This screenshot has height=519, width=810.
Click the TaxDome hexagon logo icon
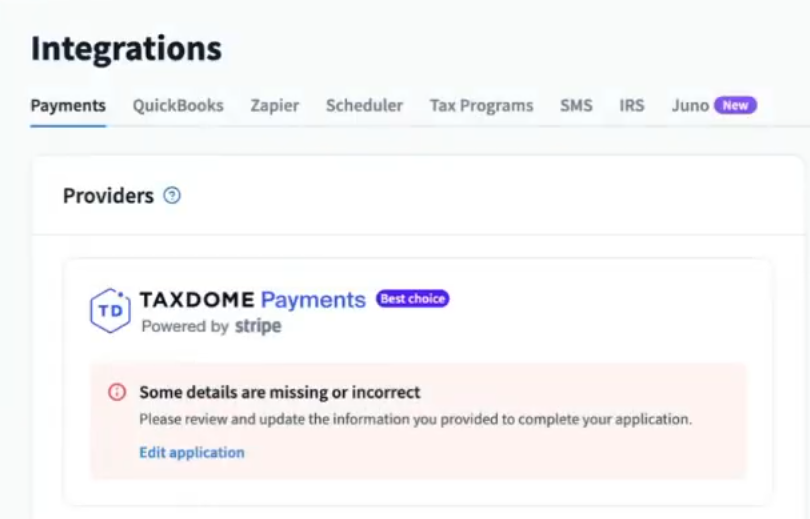click(109, 310)
